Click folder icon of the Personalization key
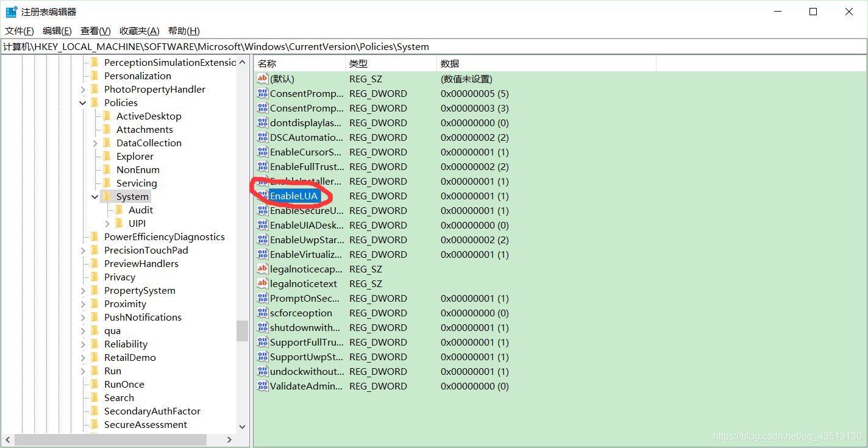868x448 pixels. tap(94, 76)
